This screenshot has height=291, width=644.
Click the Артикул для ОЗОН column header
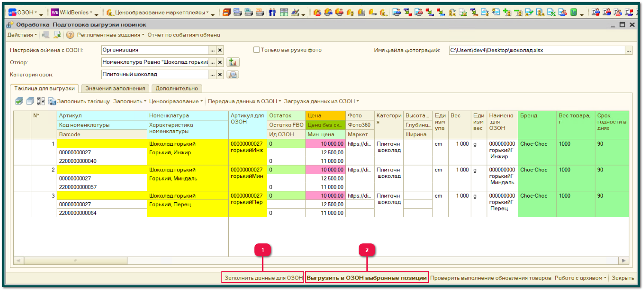(248, 125)
